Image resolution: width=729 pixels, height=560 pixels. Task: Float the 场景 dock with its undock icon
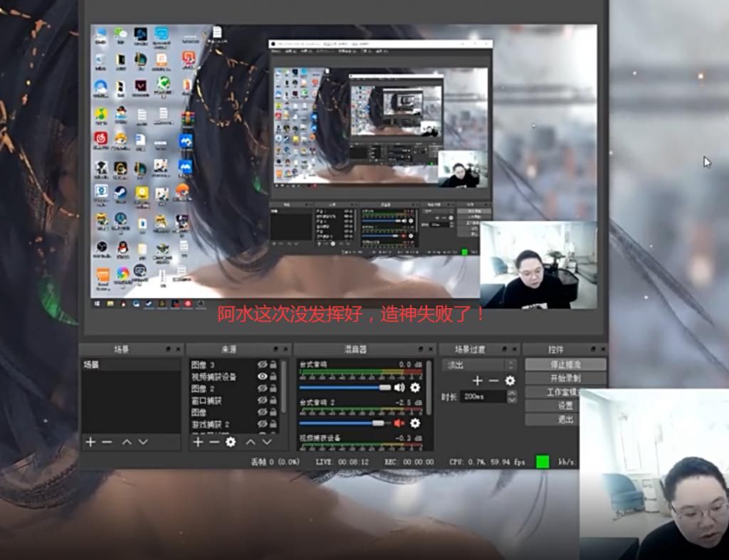168,349
